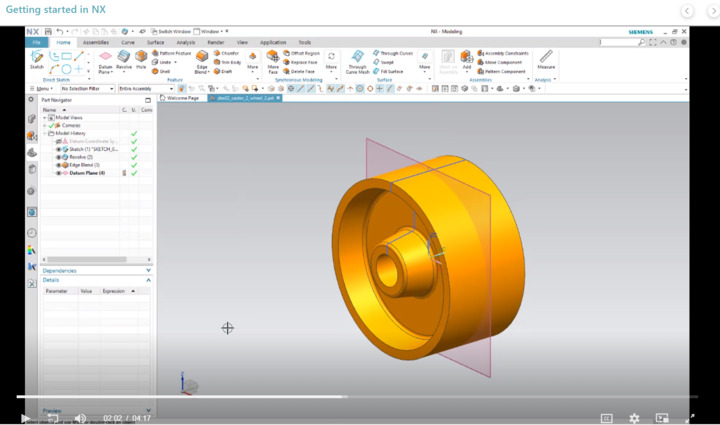Choose the Edge Blend tool

(x=202, y=61)
